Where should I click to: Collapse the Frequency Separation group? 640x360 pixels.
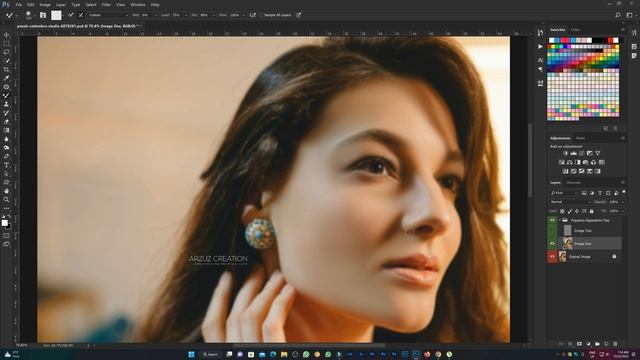pyautogui.click(x=560, y=220)
